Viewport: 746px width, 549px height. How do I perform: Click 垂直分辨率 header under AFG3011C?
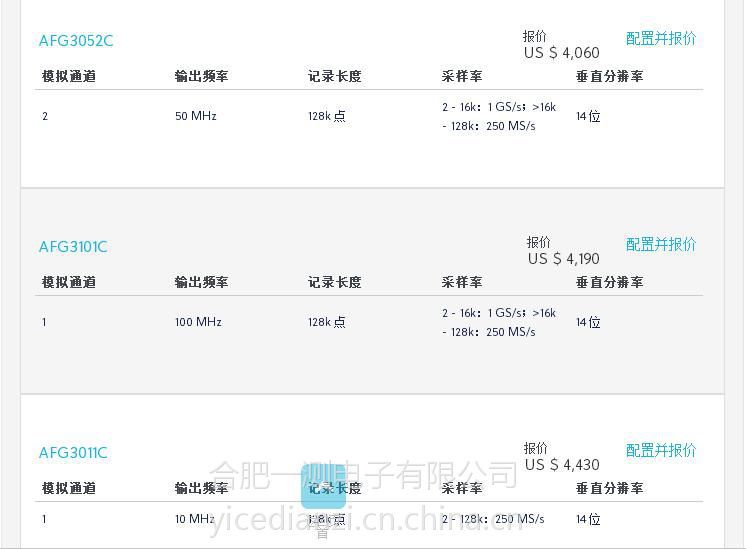click(609, 488)
